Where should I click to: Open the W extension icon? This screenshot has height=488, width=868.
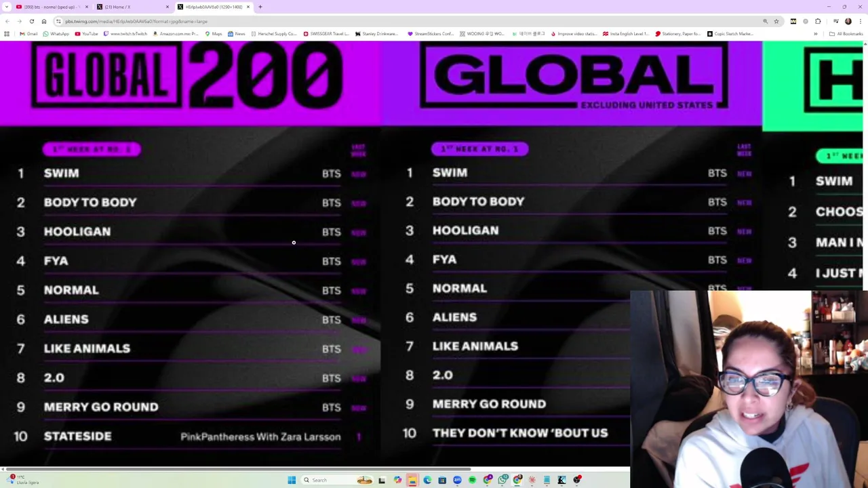click(x=793, y=21)
